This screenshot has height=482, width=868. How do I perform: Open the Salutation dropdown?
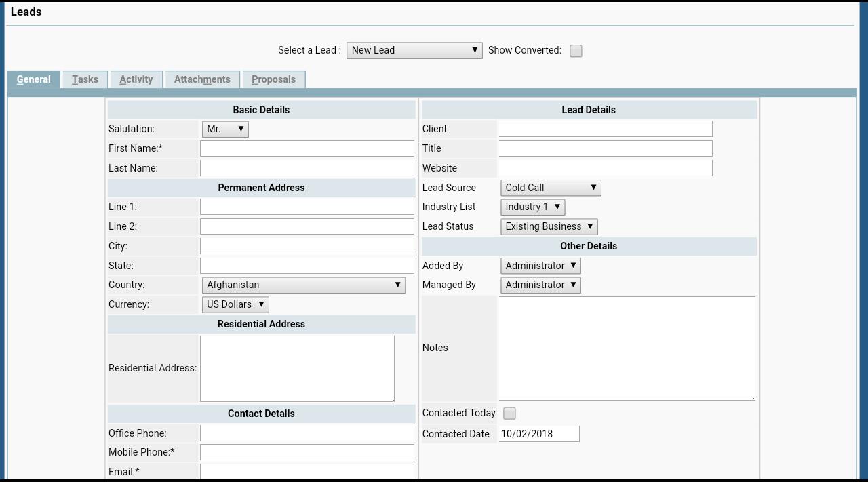click(225, 129)
